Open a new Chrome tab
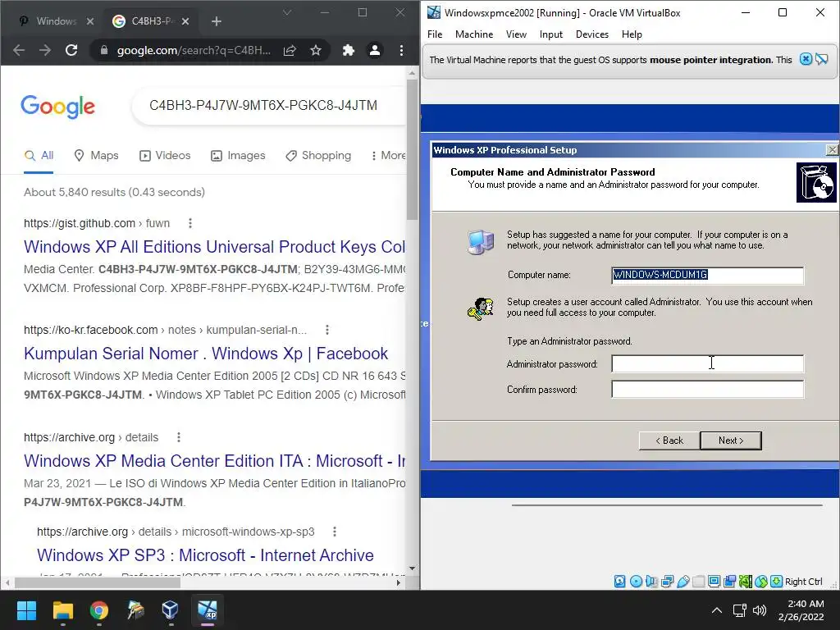Image resolution: width=840 pixels, height=630 pixels. (x=217, y=21)
